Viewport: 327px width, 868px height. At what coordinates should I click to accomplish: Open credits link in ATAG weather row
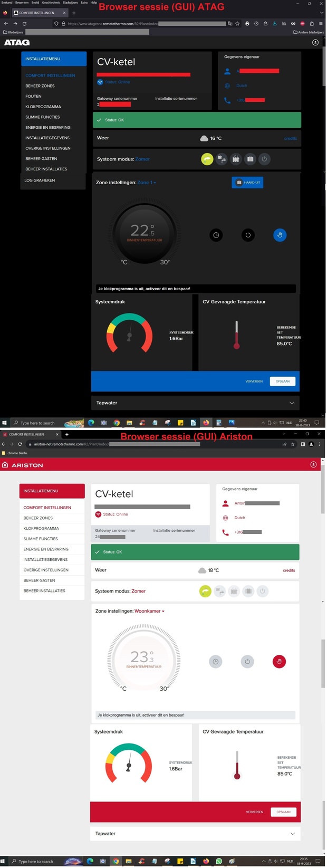(x=291, y=138)
